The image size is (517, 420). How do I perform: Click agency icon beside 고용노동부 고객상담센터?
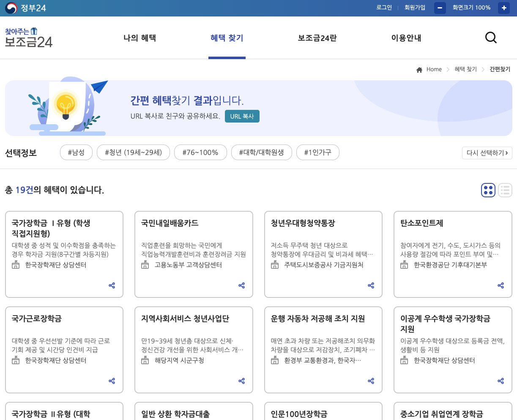(145, 265)
